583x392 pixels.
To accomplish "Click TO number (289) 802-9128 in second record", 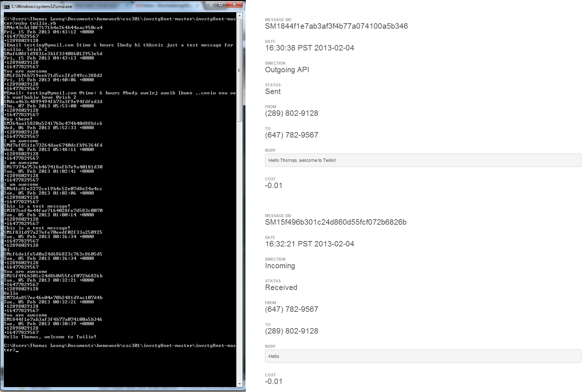I will tap(291, 331).
